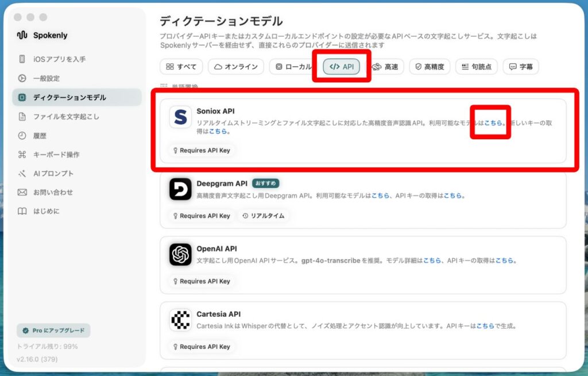588x376 pixels.
Task: Click the Cartesia API logo icon
Action: (180, 320)
